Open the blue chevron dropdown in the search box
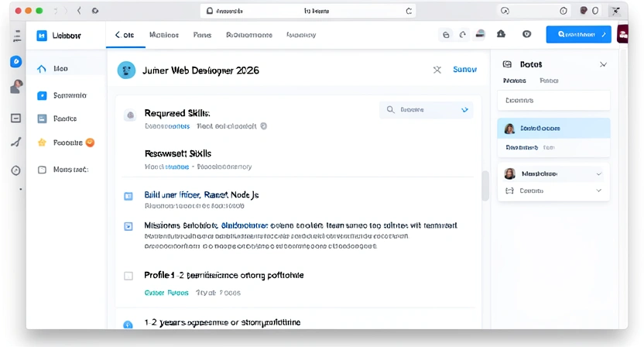This screenshot has height=347, width=644. 464,110
